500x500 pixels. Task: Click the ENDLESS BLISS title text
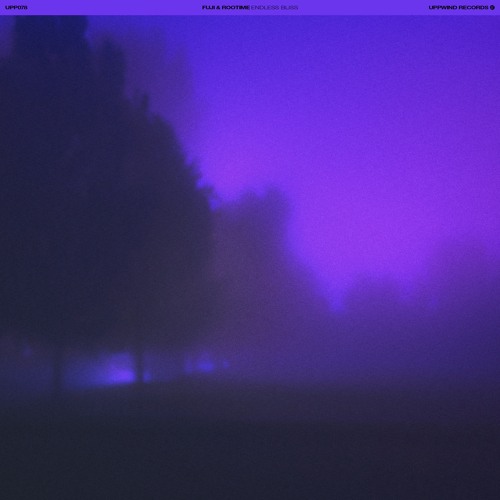point(274,7)
